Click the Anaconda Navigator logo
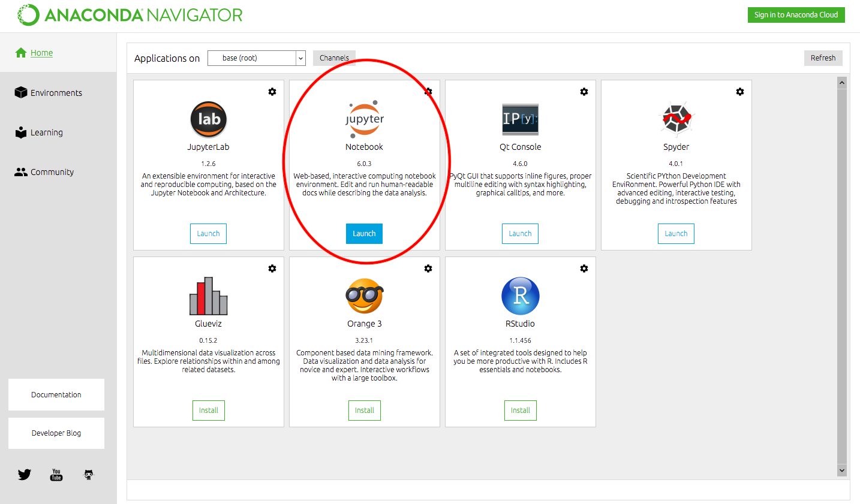 click(x=130, y=15)
